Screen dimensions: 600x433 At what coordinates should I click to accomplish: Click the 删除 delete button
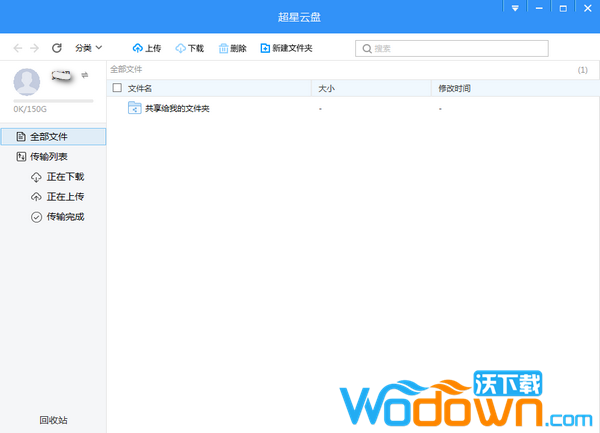click(232, 48)
